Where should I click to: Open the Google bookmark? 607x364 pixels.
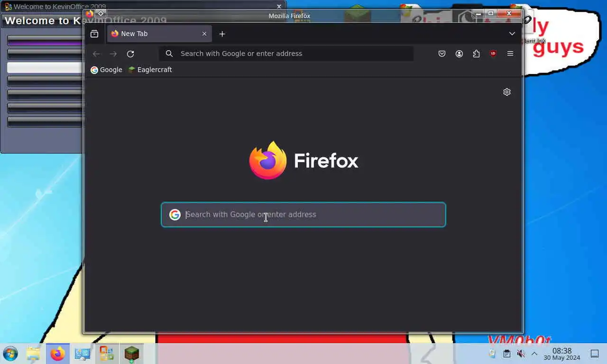106,70
